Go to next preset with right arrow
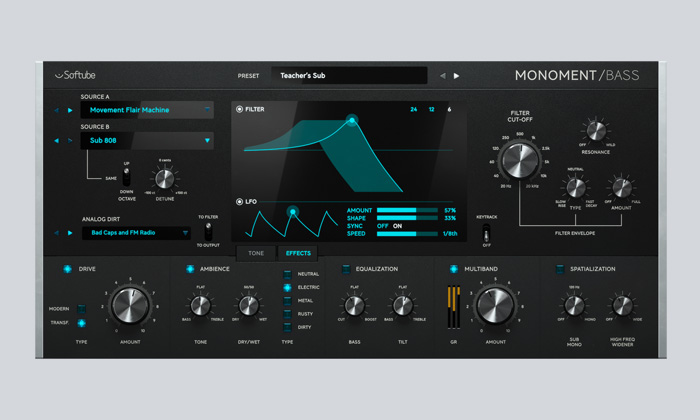 pyautogui.click(x=456, y=76)
